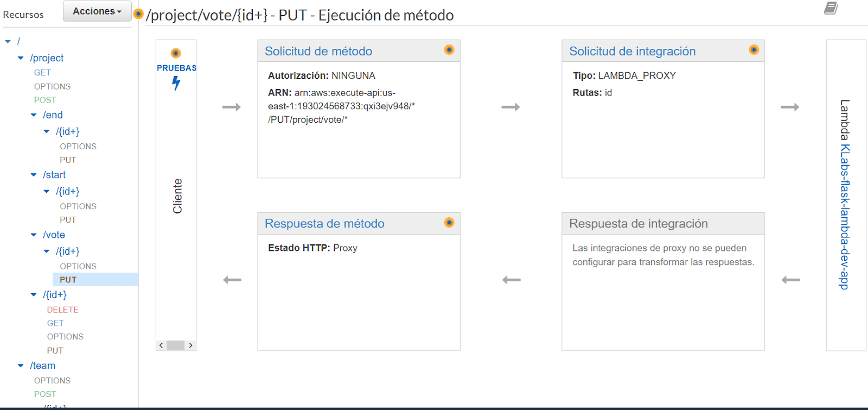Click orange dot in Solicitud de integración
The image size is (868, 410).
(x=754, y=50)
